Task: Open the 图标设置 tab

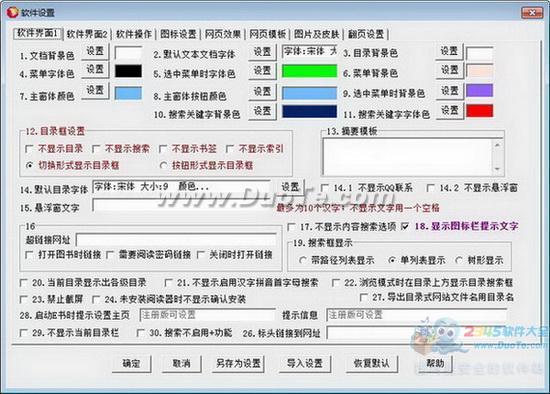Action: tap(178, 34)
